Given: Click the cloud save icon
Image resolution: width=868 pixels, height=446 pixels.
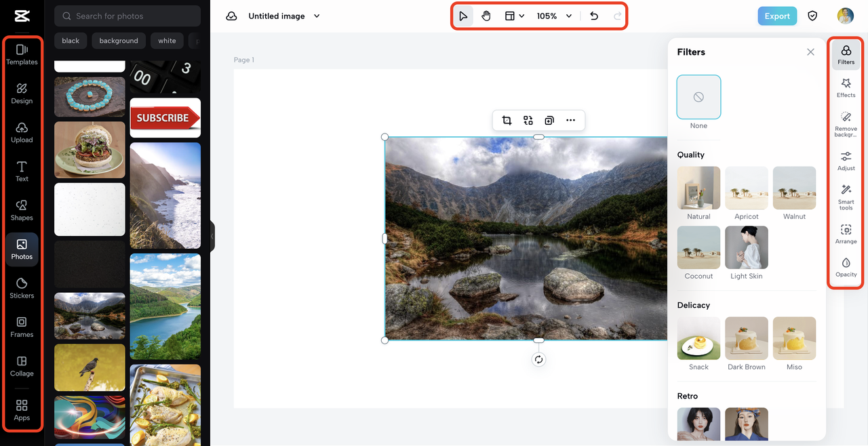Looking at the screenshot, I should coord(231,16).
